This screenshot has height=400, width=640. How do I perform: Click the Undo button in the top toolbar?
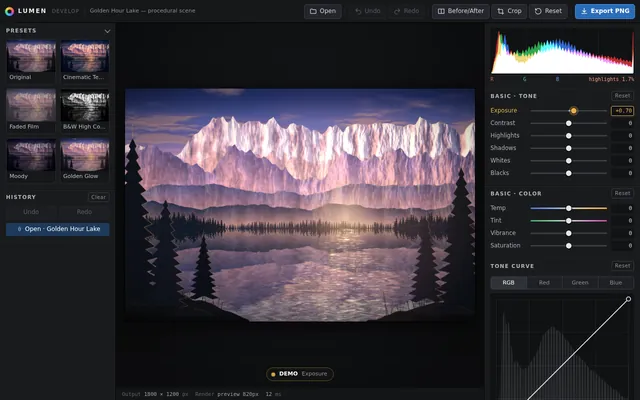[367, 11]
